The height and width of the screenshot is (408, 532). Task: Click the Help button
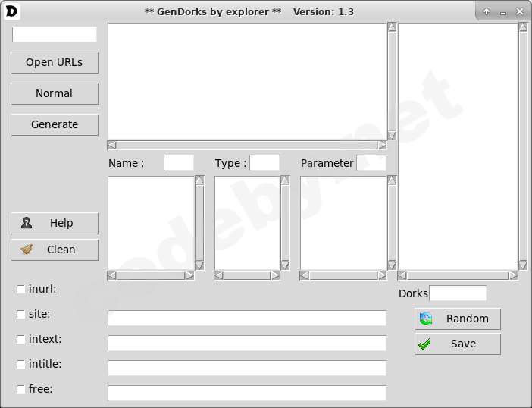click(x=55, y=224)
